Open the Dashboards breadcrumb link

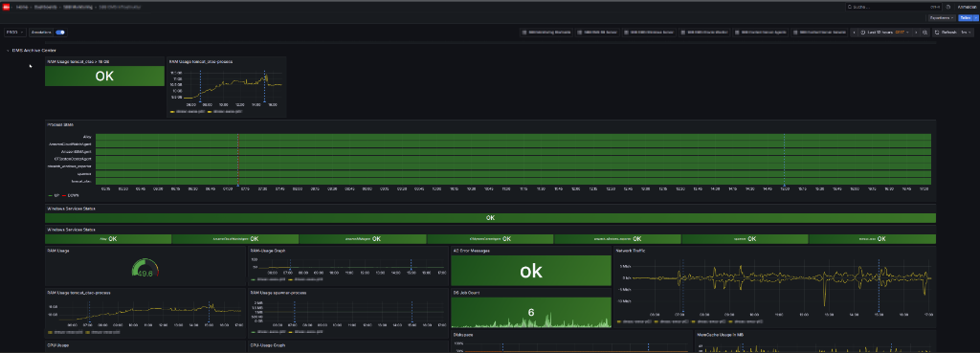pos(45,7)
